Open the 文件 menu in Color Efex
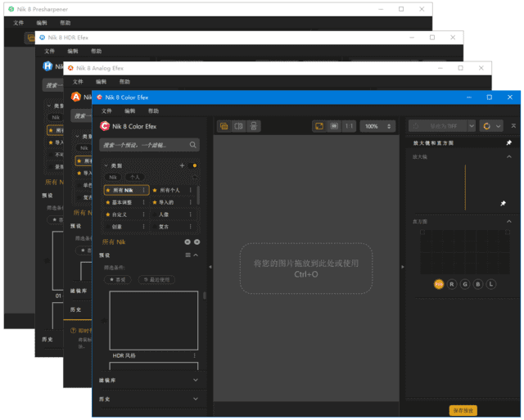Viewport: 524px width, 420px height. 106,111
